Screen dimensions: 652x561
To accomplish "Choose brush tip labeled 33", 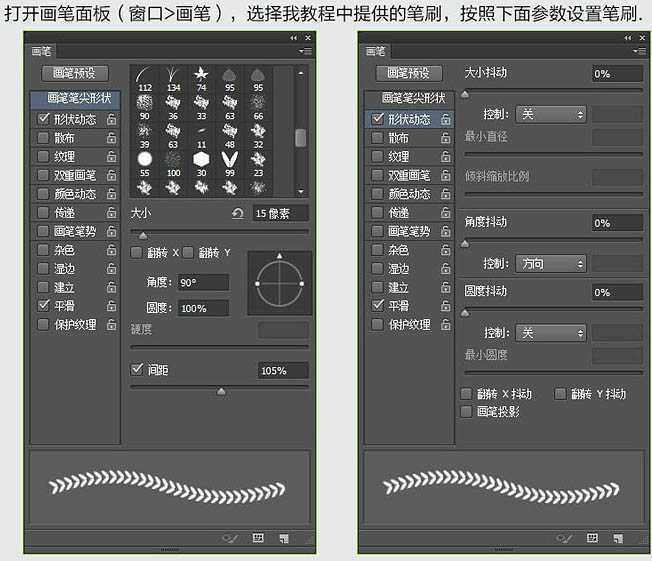I will coord(201,107).
